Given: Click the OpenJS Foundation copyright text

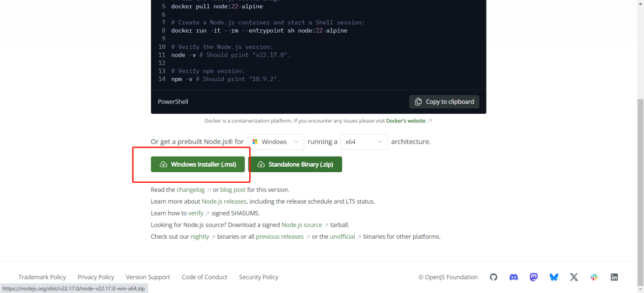Looking at the screenshot, I should tap(448, 277).
